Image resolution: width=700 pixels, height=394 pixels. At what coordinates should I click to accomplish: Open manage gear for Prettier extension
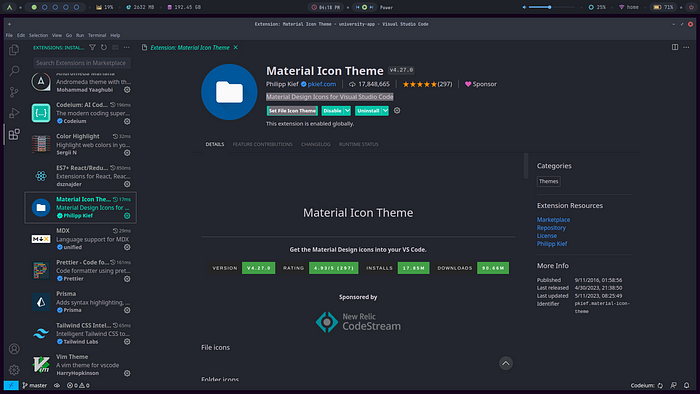click(127, 279)
